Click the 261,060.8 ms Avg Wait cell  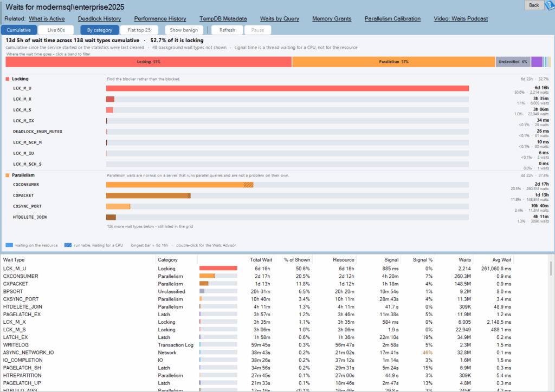(x=496, y=269)
